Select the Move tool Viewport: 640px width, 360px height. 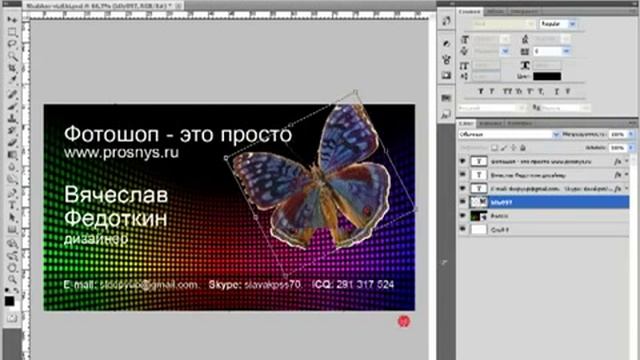[x=12, y=20]
